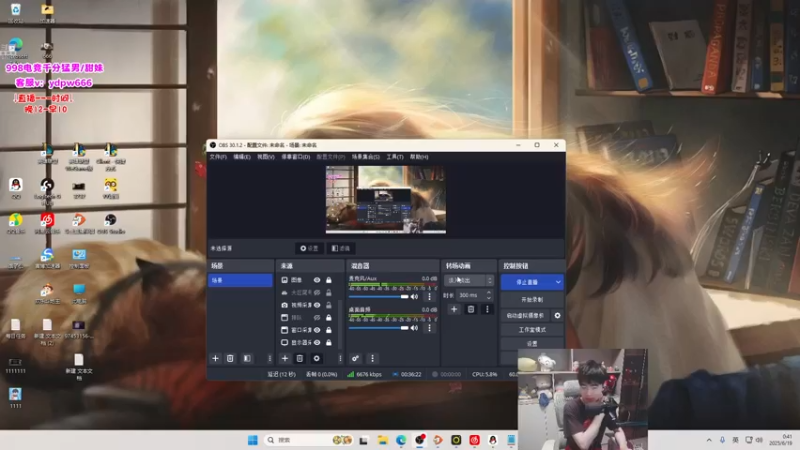
Task: Open Windows Start button on taskbar
Action: [253, 440]
